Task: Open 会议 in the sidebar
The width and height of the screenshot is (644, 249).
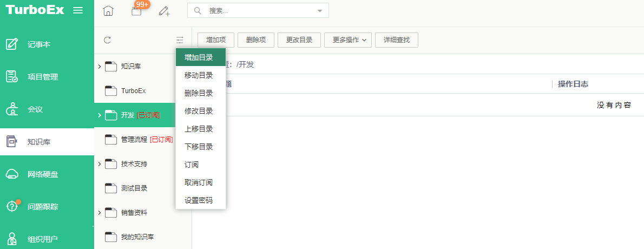Action: (x=47, y=109)
